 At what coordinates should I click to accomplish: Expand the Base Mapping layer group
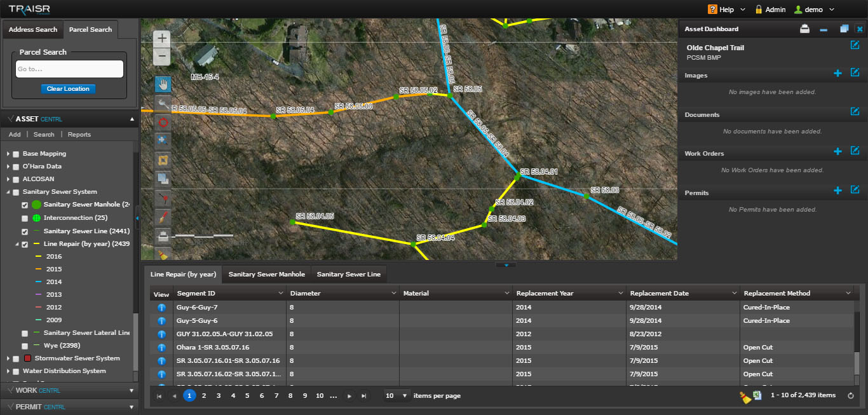click(8, 154)
